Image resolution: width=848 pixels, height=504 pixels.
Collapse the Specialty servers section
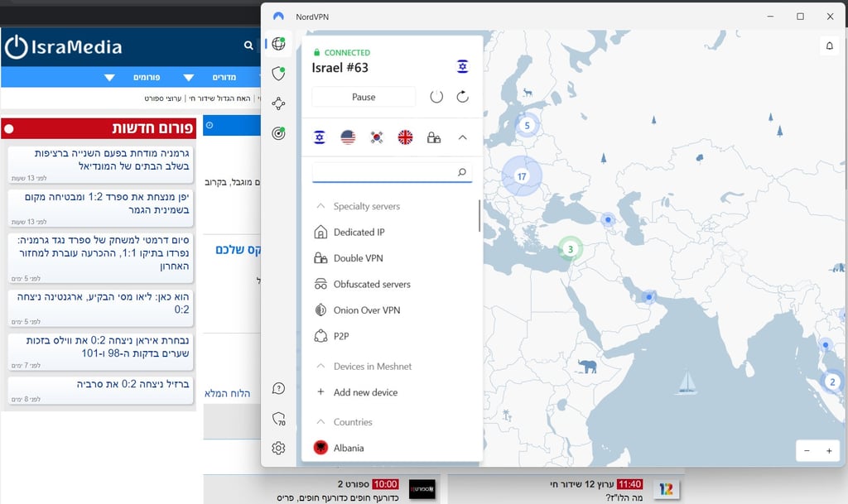(x=320, y=206)
